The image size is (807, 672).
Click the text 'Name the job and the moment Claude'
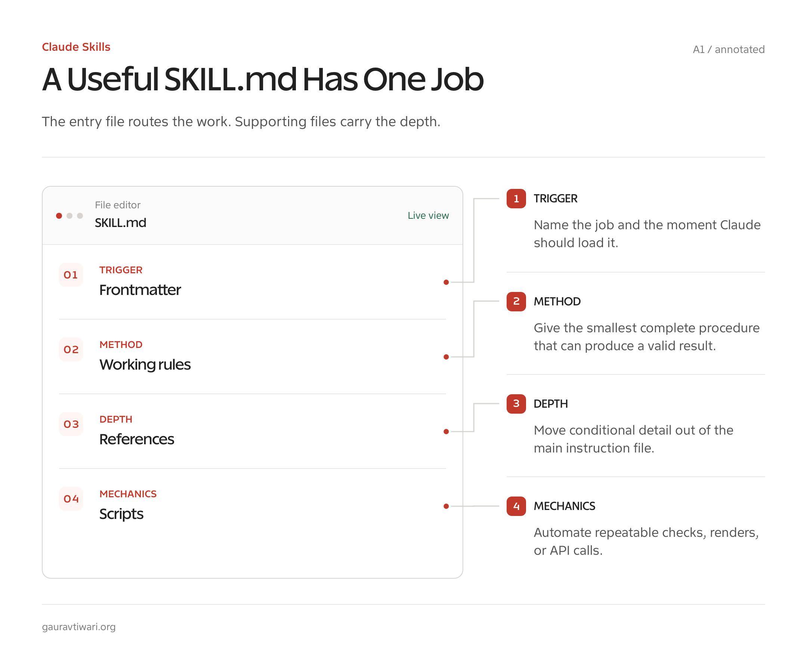click(x=647, y=225)
